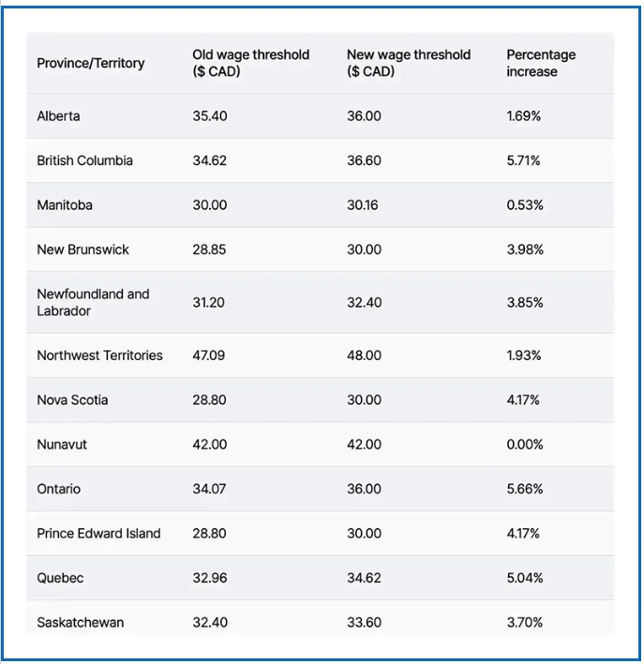Click the Percentage increase column header
Screen dimensions: 644x664
[541, 63]
